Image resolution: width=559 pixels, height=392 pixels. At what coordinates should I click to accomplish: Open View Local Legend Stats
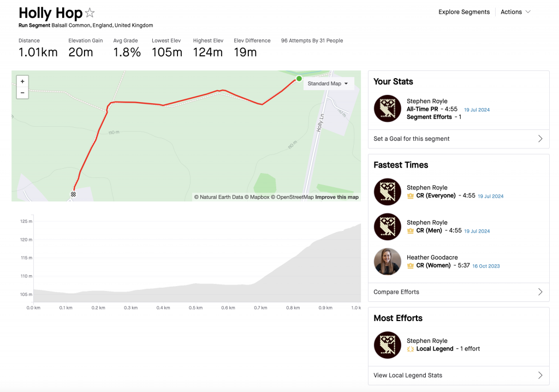459,375
